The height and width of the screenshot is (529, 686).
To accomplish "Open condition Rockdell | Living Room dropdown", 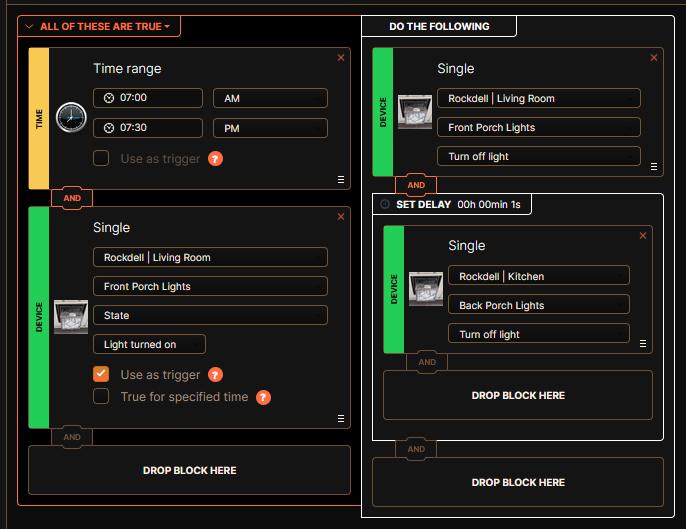I will click(x=210, y=257).
